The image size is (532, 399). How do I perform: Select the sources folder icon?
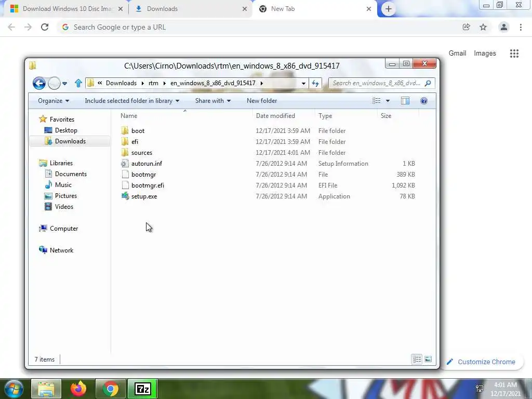(x=125, y=152)
